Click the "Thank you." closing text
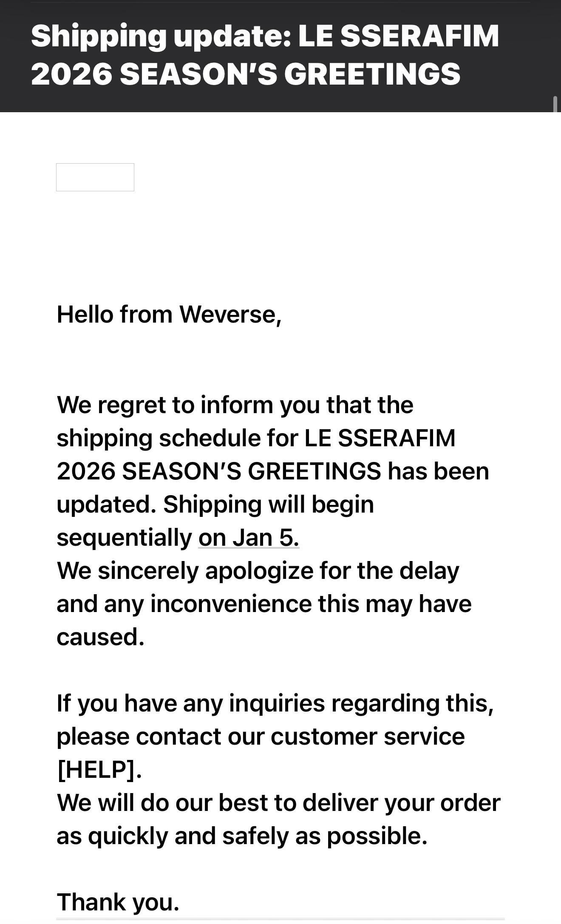Viewport: 561px width, 924px height. coord(118,902)
